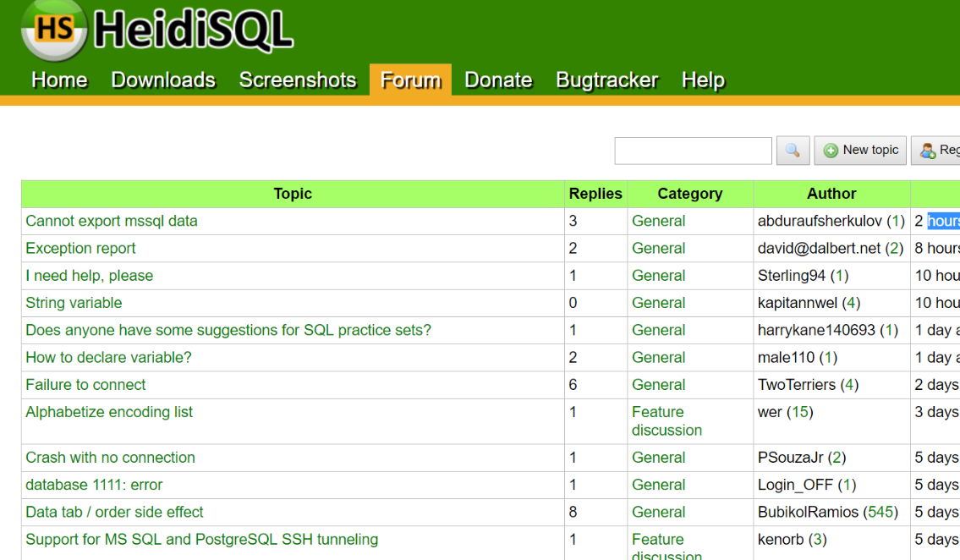Create a New topic
Image resolution: width=960 pixels, height=560 pixels.
pos(860,151)
